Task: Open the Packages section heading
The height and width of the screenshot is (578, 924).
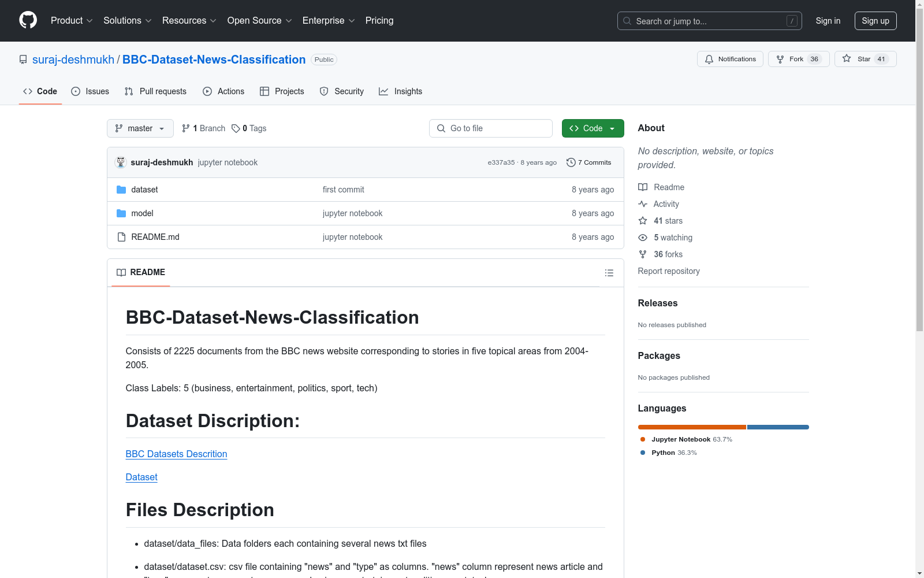Action: point(659,355)
